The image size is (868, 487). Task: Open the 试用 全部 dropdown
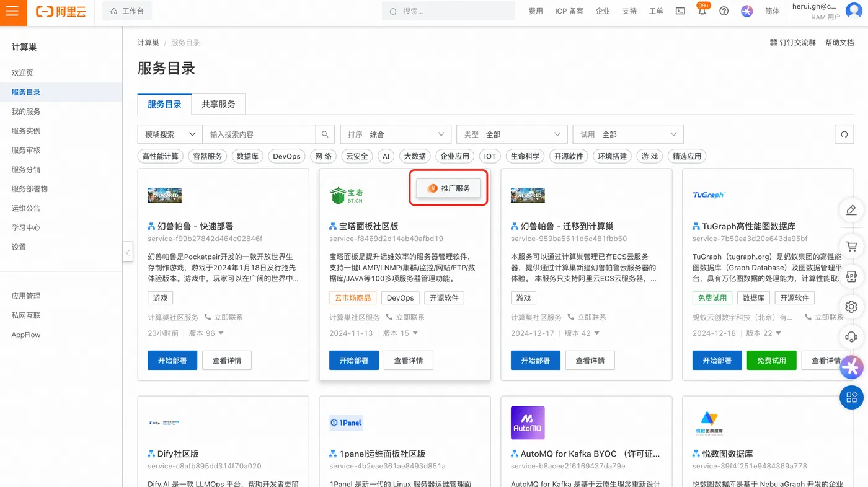pyautogui.click(x=628, y=134)
